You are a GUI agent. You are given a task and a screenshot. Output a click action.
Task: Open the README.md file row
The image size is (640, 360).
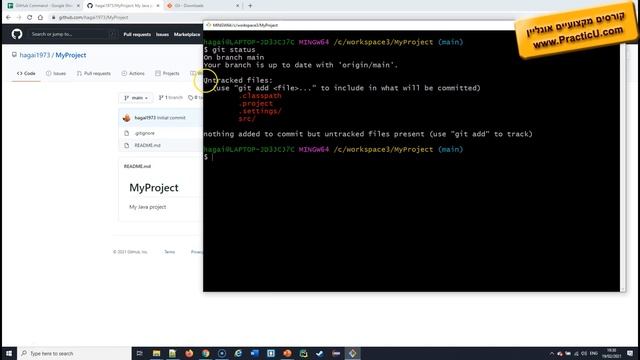click(x=161, y=145)
